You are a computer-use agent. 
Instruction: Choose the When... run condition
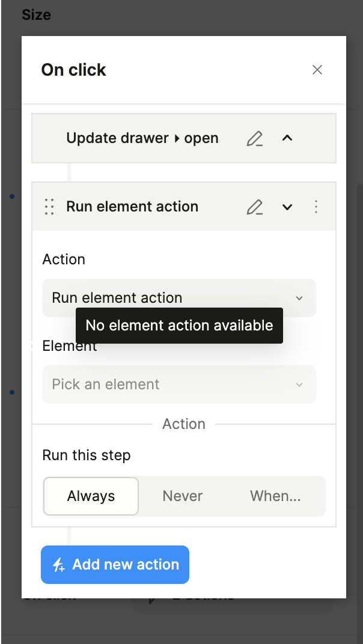(275, 496)
